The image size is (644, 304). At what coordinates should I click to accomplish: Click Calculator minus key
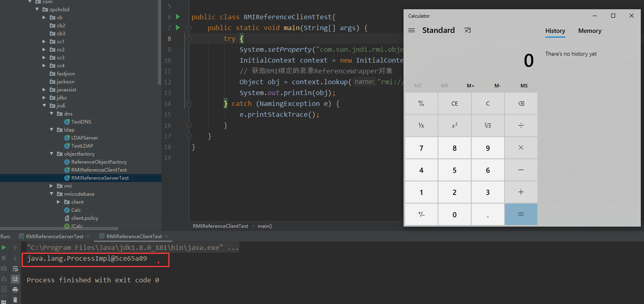coord(521,170)
